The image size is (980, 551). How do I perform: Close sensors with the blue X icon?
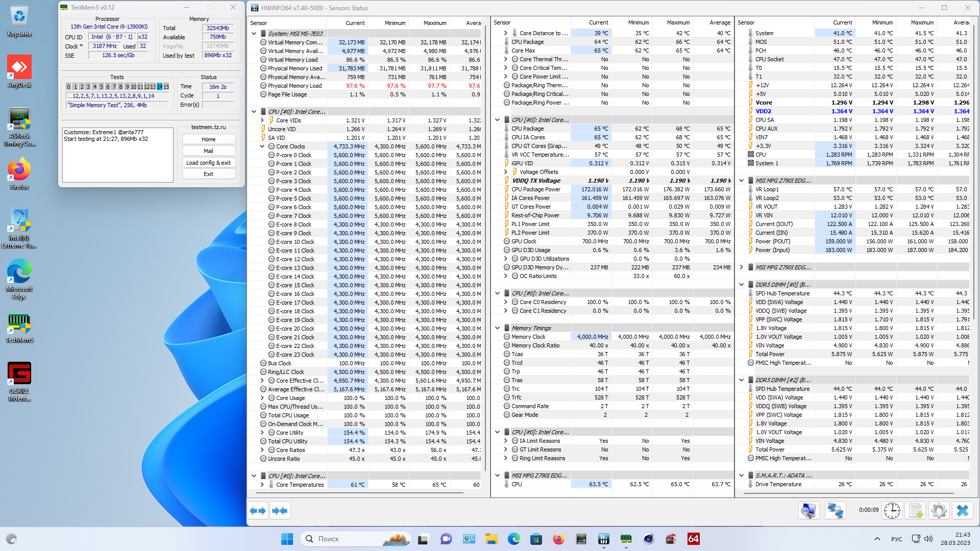coord(963,511)
